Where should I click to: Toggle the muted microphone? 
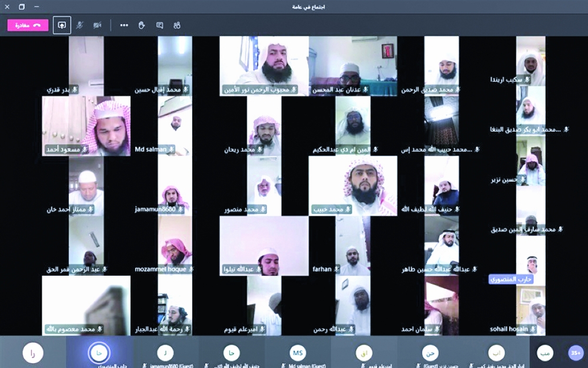coord(79,25)
